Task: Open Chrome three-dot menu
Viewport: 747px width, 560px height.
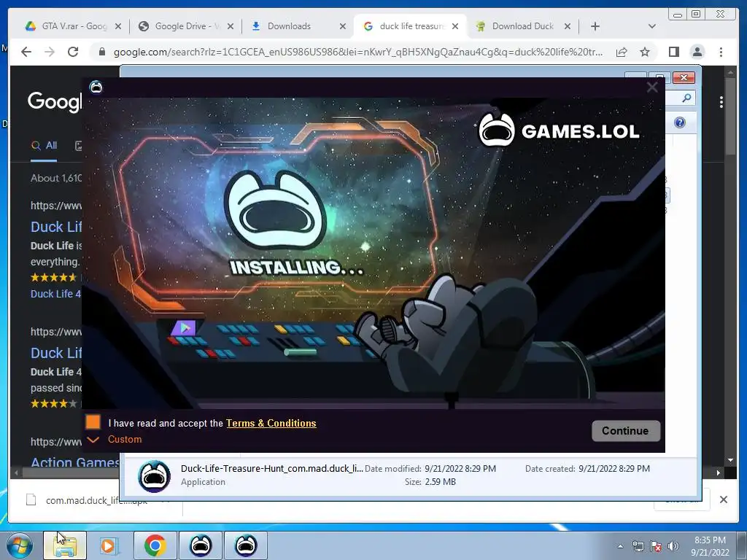Action: 721,52
